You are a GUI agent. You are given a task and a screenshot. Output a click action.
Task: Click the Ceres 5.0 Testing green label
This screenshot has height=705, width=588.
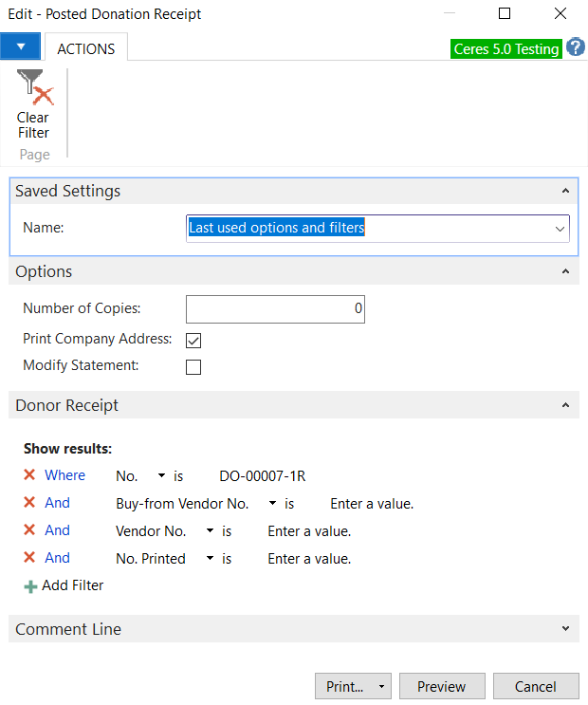[x=506, y=48]
